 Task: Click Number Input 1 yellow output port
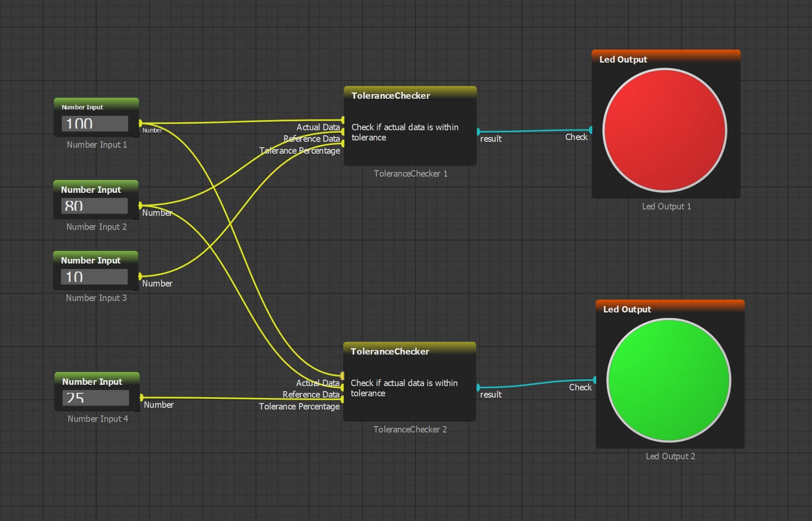(x=141, y=123)
